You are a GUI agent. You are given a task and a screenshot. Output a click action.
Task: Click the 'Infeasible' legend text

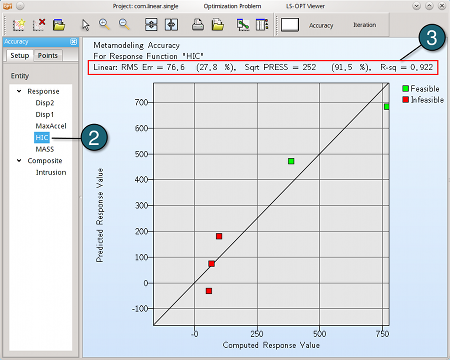click(x=427, y=100)
